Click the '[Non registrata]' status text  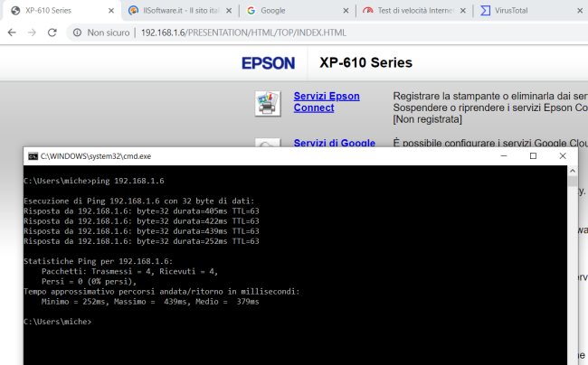[x=428, y=119]
